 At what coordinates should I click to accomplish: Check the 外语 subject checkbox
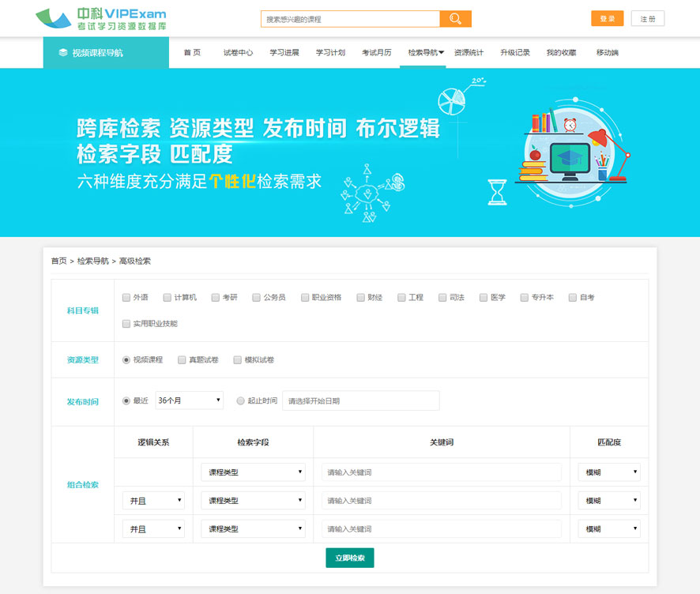126,298
